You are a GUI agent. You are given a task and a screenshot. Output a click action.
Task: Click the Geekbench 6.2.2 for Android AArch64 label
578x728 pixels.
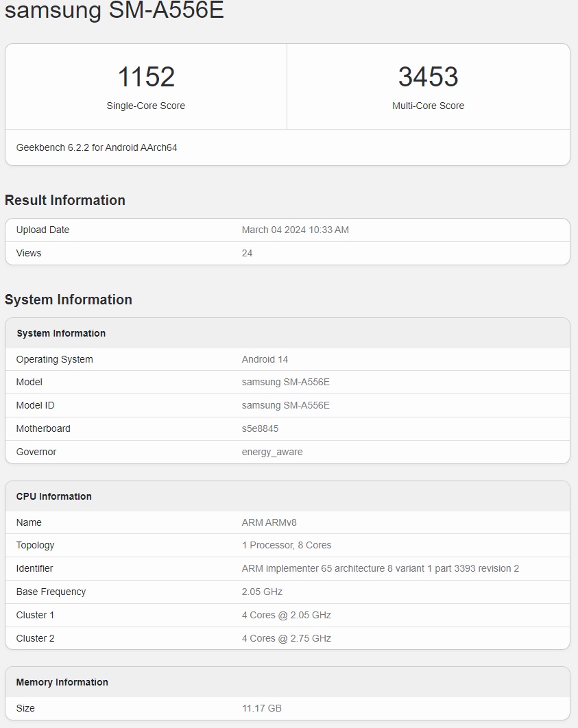(97, 147)
